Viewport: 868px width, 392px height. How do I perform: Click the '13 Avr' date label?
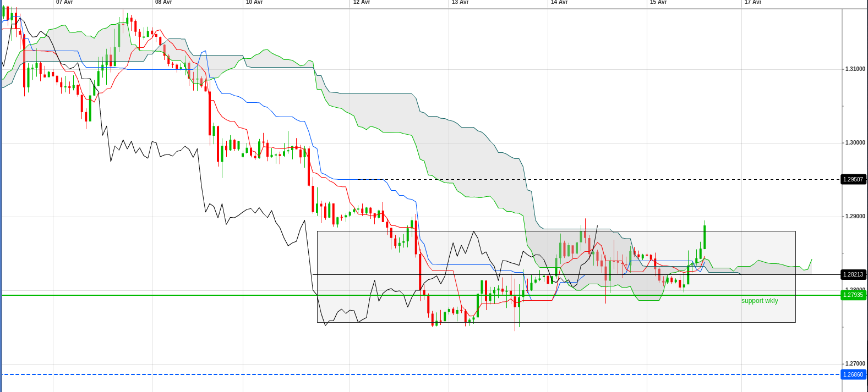pos(460,2)
